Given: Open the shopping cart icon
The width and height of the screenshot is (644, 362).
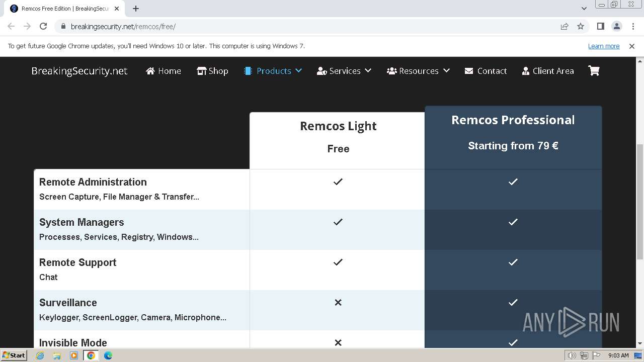Looking at the screenshot, I should pyautogui.click(x=594, y=71).
